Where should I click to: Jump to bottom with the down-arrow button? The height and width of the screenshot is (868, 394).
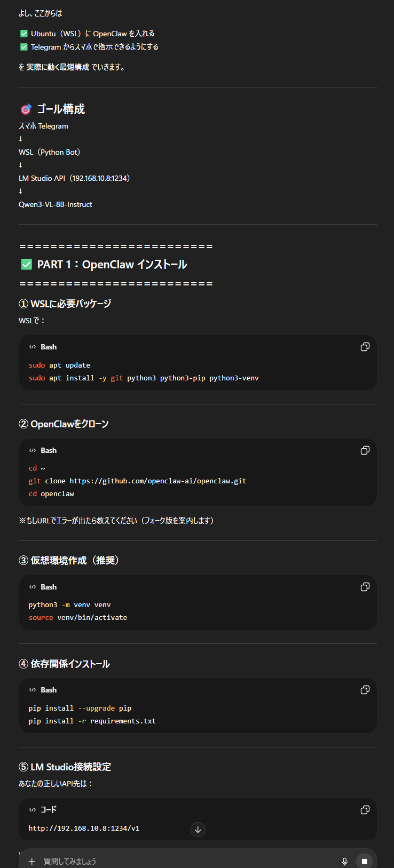198,830
